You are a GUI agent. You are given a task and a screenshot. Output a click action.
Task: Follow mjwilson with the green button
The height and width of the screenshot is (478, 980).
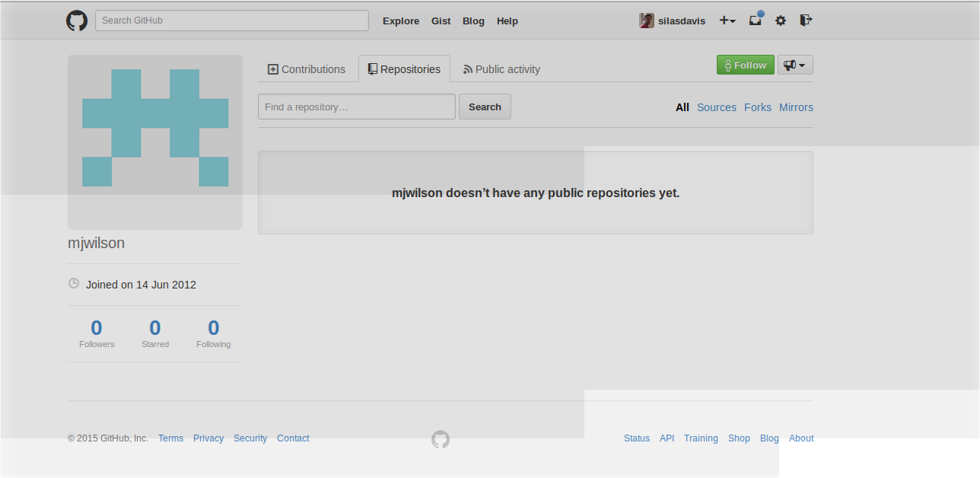[746, 65]
